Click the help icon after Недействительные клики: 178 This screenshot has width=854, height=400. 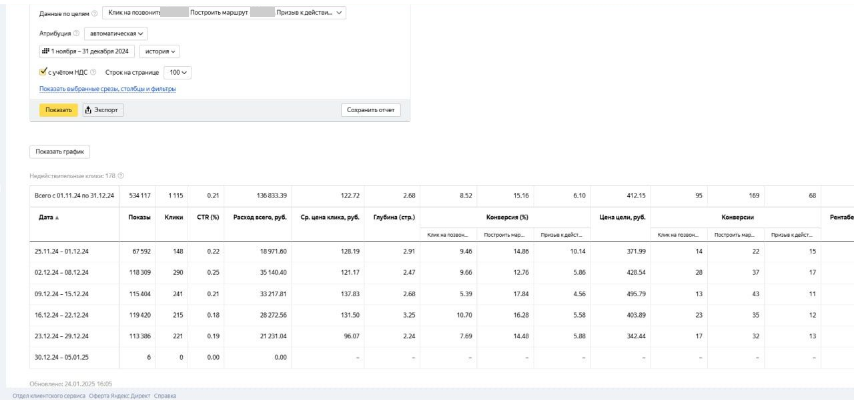click(121, 175)
